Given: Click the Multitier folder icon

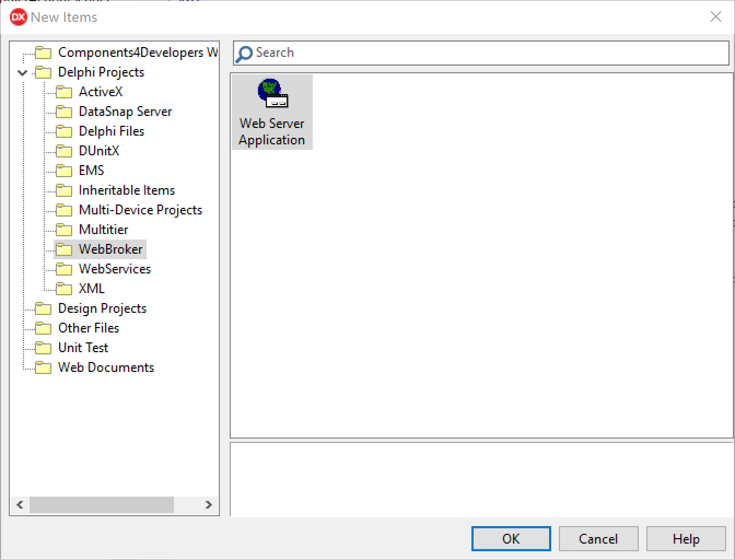Looking at the screenshot, I should 64,230.
